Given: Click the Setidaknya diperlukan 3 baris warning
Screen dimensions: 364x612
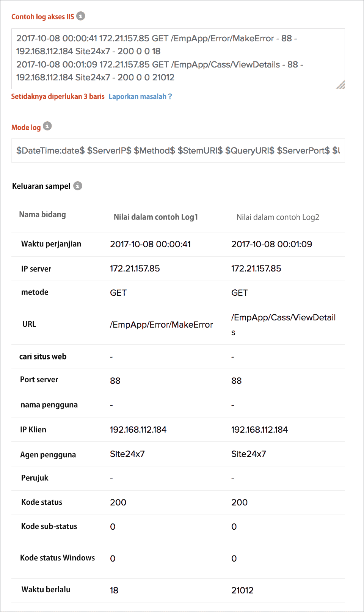Looking at the screenshot, I should coord(58,97).
